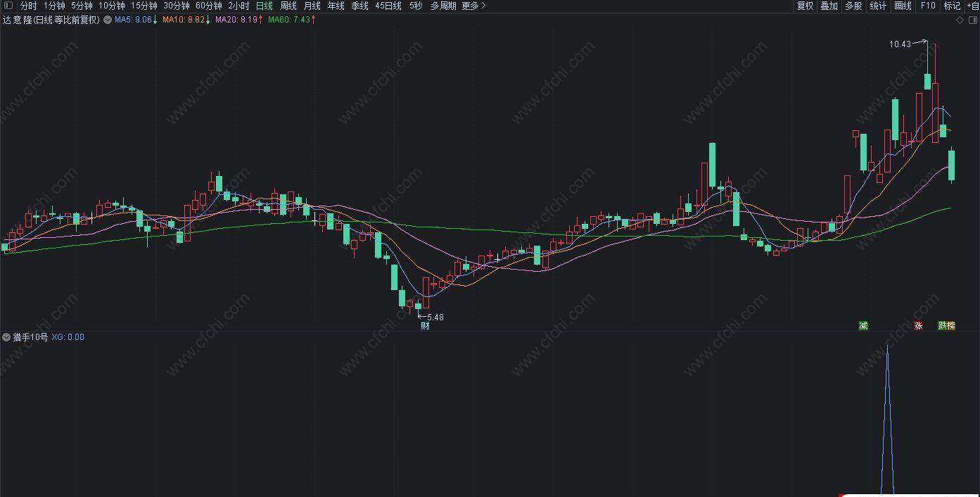Viewport: 980px width, 497px height.
Task: Open F10 company info
Action: click(x=928, y=6)
